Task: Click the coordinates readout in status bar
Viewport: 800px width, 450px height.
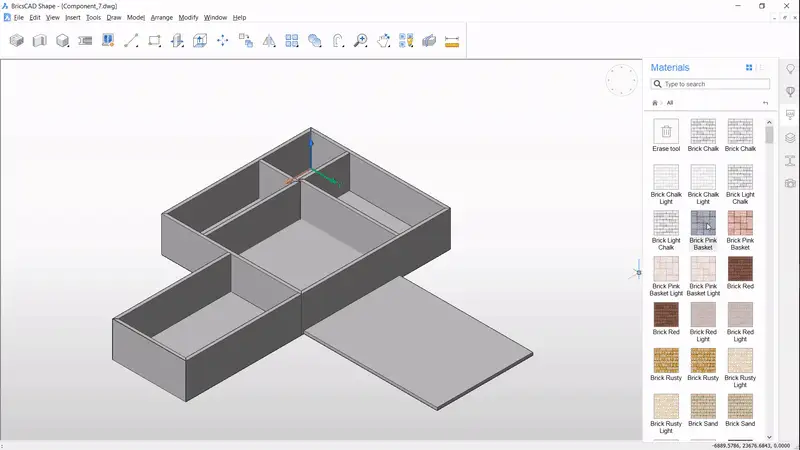Action: click(x=751, y=445)
